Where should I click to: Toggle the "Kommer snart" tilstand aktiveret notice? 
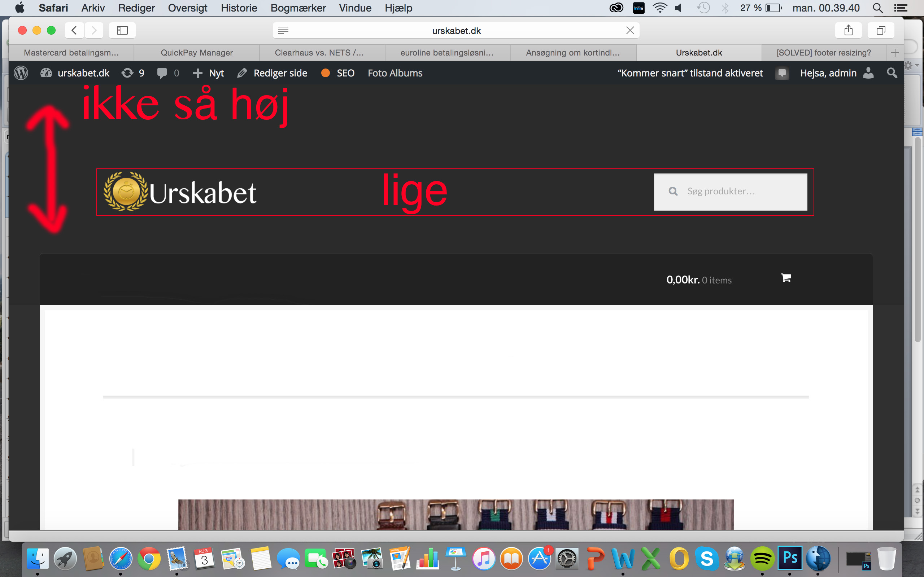pos(690,73)
